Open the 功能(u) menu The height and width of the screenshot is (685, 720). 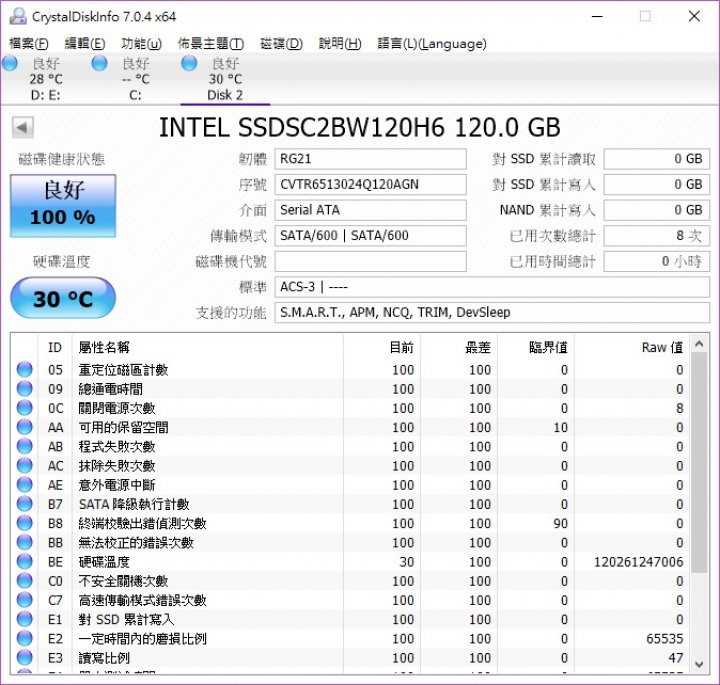(x=141, y=44)
